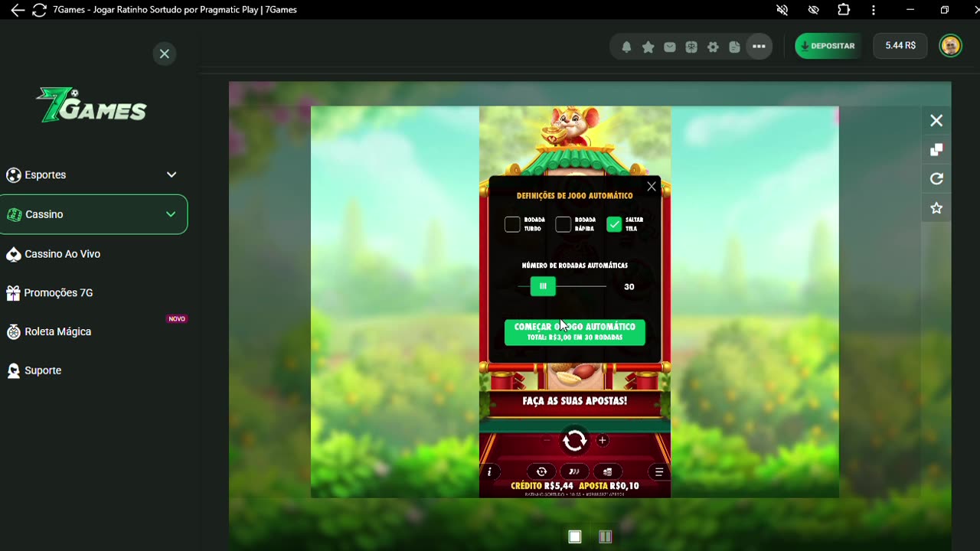
Task: Click the Promoções gift icon
Action: point(13,293)
